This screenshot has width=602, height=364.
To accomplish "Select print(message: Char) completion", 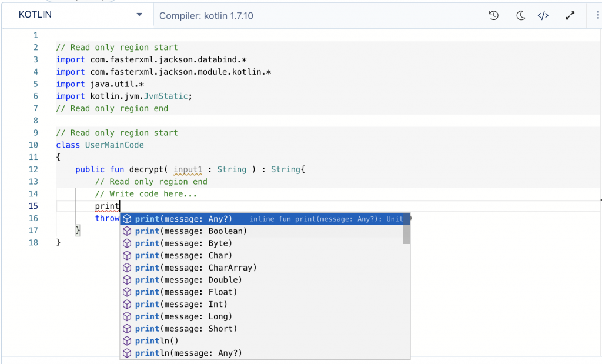I will pos(183,256).
